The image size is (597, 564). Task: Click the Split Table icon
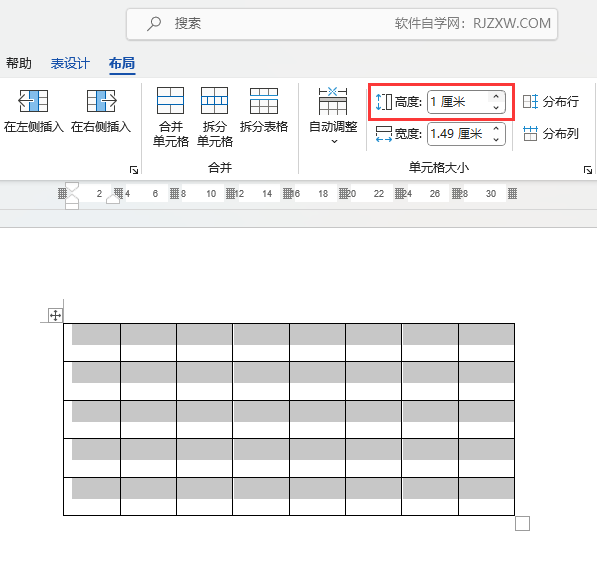[x=264, y=101]
